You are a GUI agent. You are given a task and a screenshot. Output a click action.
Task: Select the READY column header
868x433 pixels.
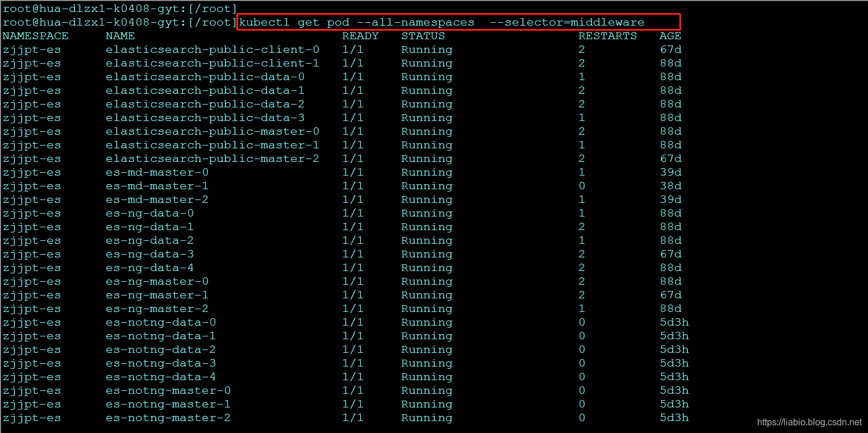click(360, 36)
